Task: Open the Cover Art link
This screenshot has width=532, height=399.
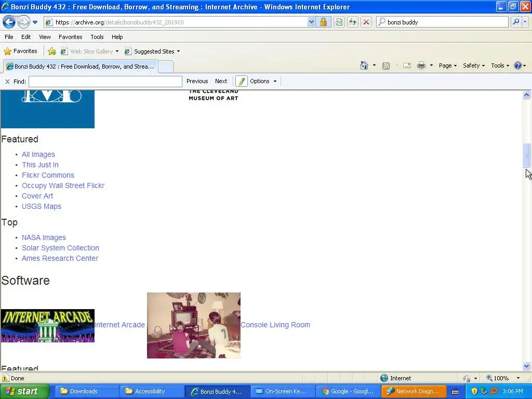Action: 37,196
